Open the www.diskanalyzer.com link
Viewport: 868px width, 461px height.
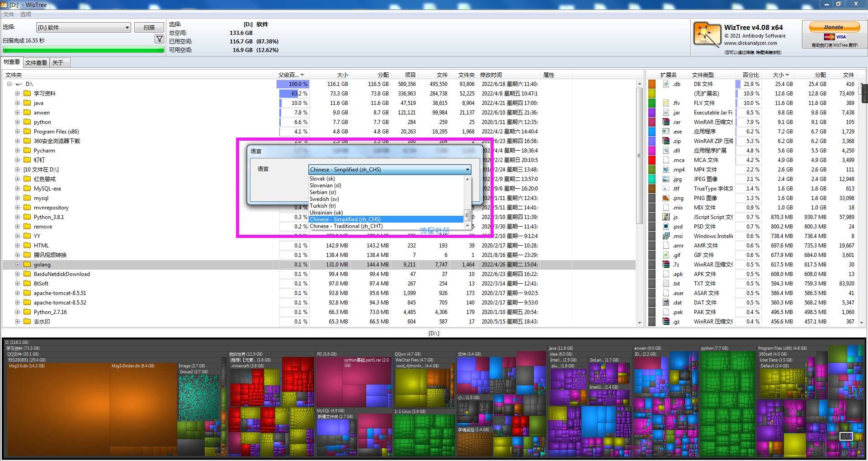pyautogui.click(x=750, y=43)
